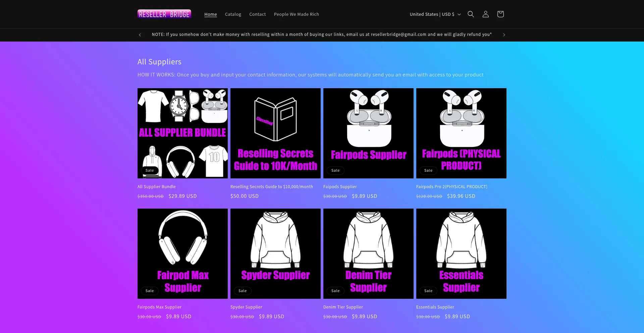Select the Sale badge on Denim Tier Supplier
Viewport: 644px width, 333px height.
point(335,291)
